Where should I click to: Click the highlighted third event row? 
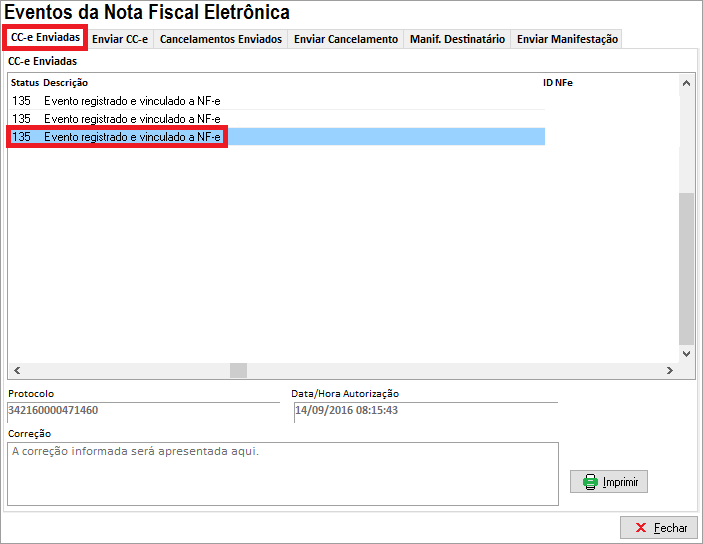click(x=132, y=137)
